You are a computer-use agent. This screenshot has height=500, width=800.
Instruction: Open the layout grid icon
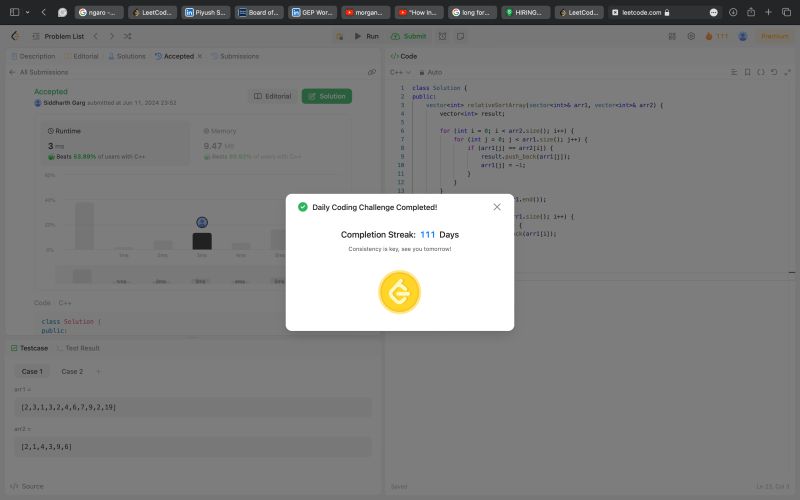click(672, 36)
